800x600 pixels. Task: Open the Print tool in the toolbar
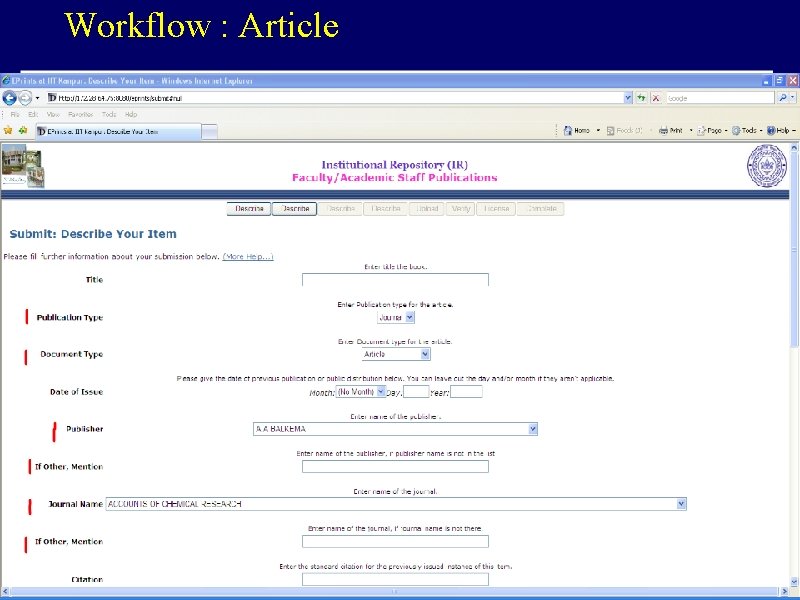point(663,130)
